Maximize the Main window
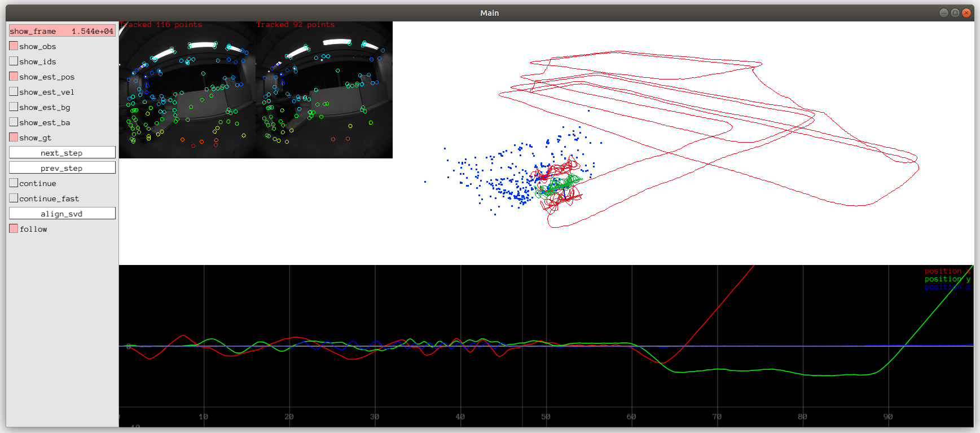The width and height of the screenshot is (980, 433). (x=955, y=13)
